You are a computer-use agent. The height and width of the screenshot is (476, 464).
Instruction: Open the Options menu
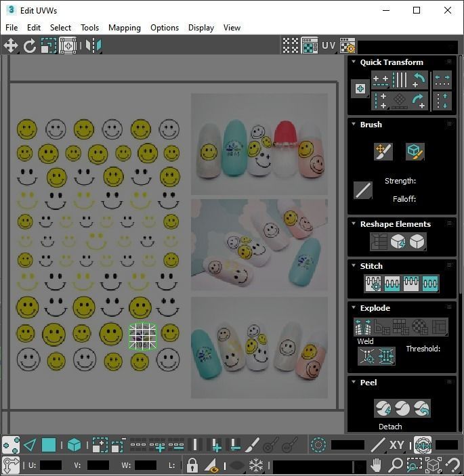pyautogui.click(x=165, y=28)
